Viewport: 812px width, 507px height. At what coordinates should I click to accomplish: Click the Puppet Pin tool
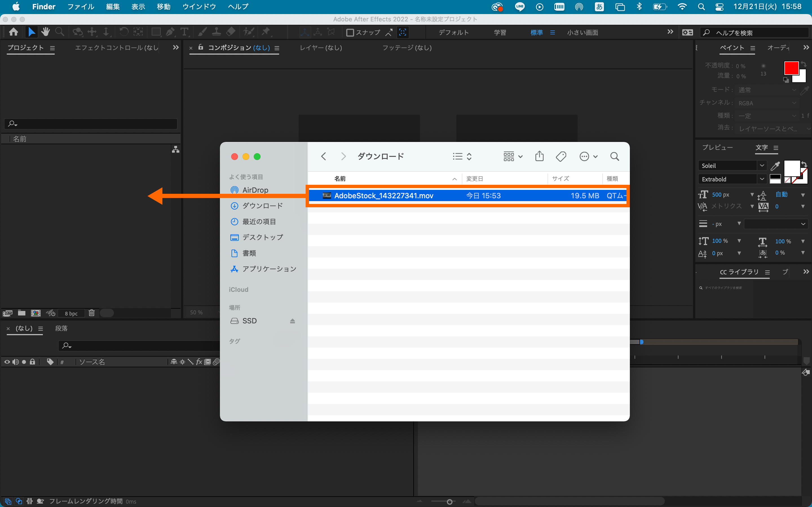coord(266,32)
